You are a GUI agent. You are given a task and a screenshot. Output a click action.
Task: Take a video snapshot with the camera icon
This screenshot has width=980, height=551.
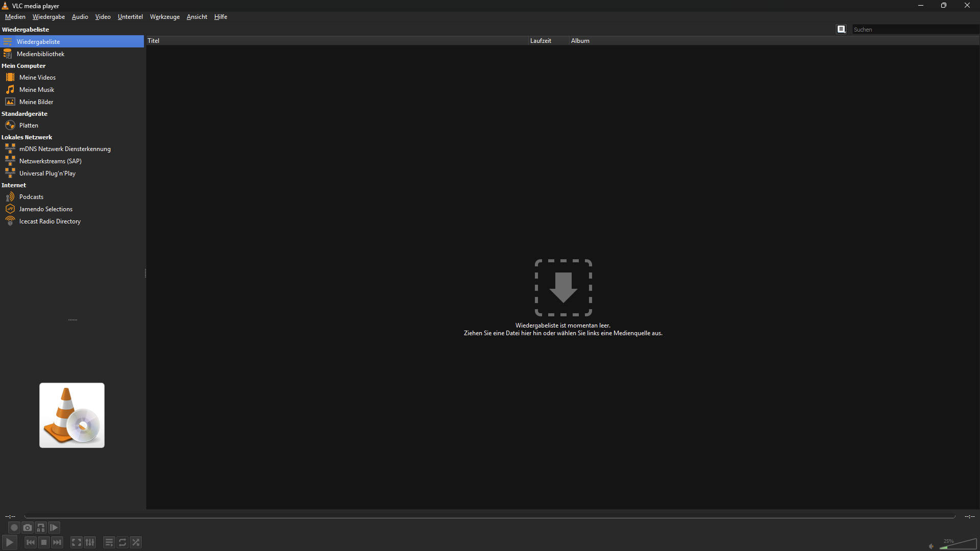[x=28, y=528]
